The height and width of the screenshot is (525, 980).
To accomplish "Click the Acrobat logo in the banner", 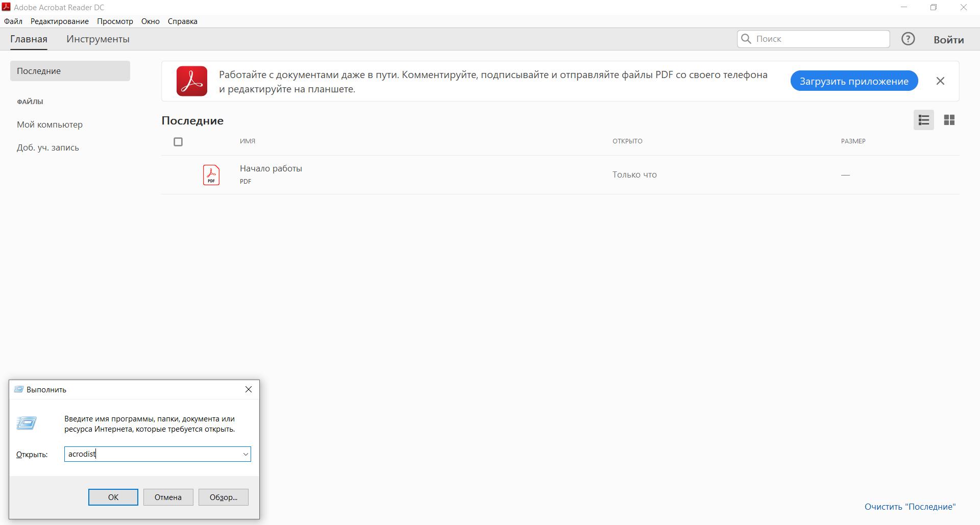I will click(x=192, y=81).
